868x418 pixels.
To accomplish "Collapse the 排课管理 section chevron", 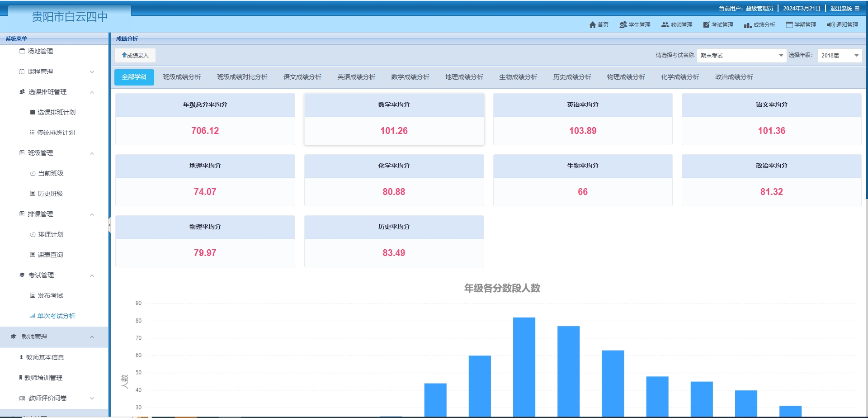I will pyautogui.click(x=92, y=214).
